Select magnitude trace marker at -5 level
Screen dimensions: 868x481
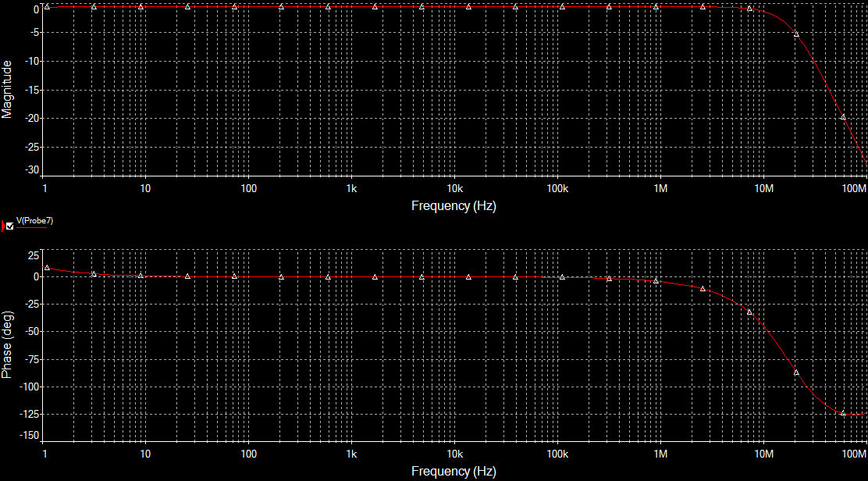pyautogui.click(x=797, y=34)
